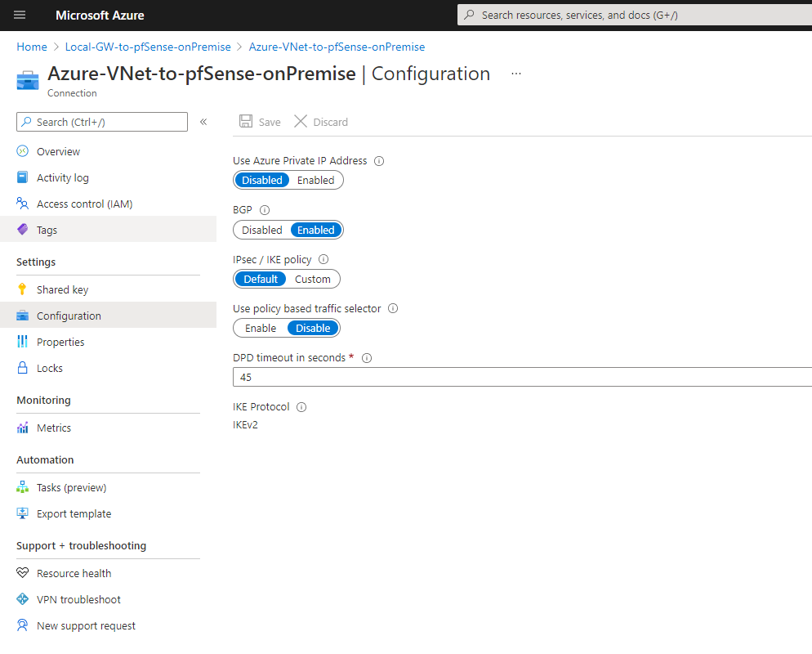Viewport: 812px width, 654px height.
Task: Open the hamburger portal menu
Action: (x=20, y=15)
